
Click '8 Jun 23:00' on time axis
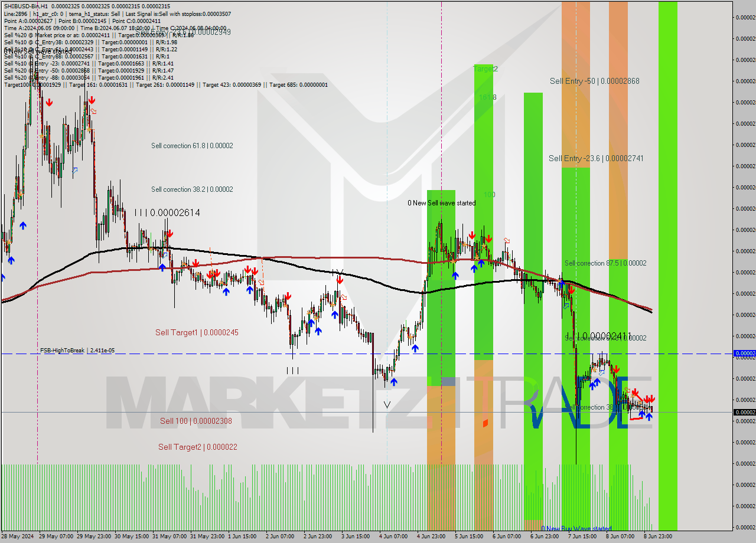click(x=659, y=537)
